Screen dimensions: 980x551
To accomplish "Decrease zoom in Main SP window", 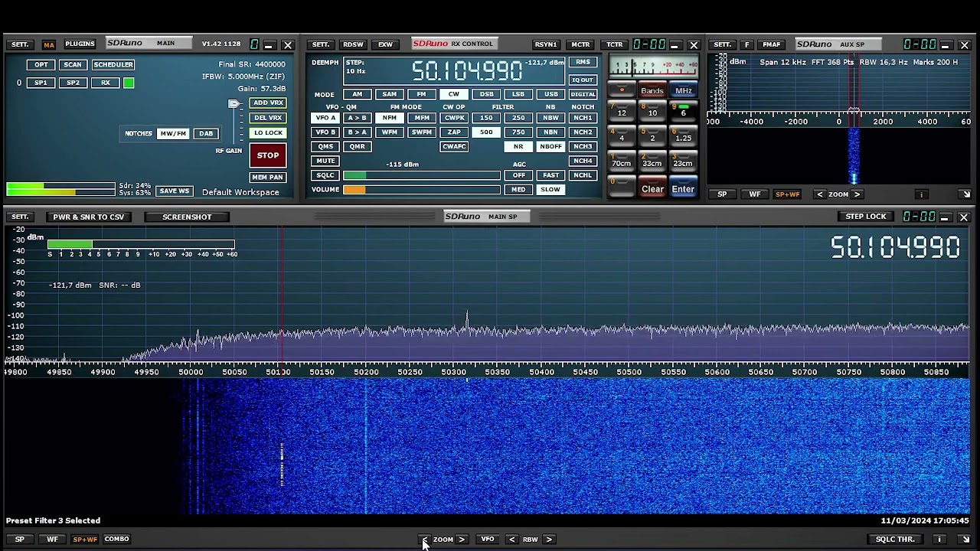I will pyautogui.click(x=425, y=540).
